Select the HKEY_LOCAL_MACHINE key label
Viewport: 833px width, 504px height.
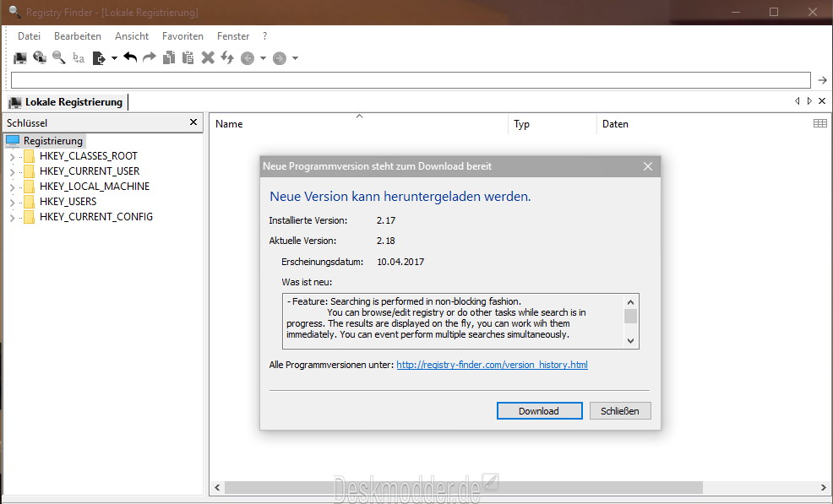pos(95,187)
